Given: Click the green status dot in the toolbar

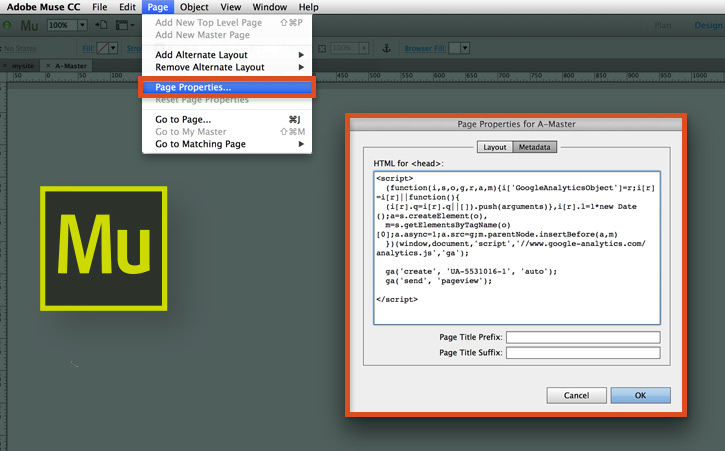Looking at the screenshot, I should point(7,25).
